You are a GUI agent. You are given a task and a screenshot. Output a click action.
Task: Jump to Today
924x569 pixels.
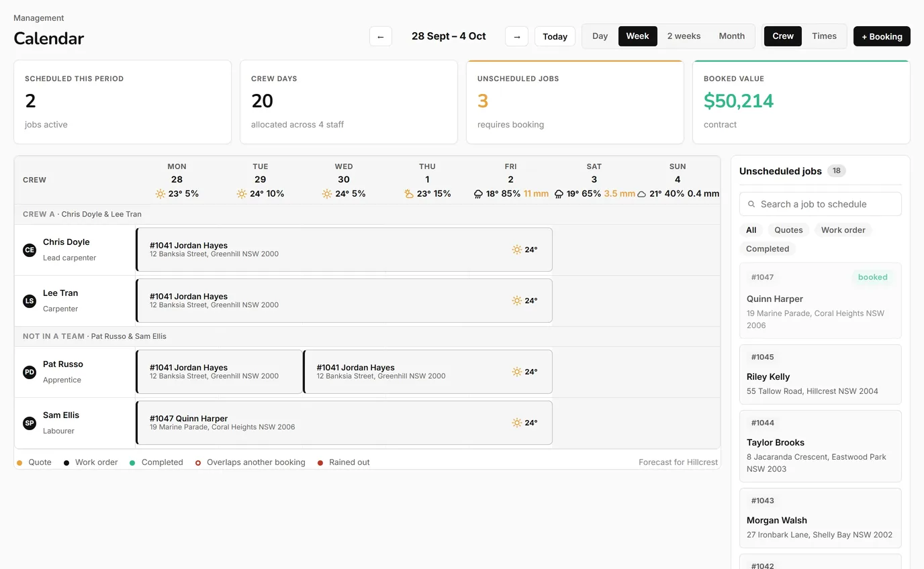pyautogui.click(x=555, y=36)
